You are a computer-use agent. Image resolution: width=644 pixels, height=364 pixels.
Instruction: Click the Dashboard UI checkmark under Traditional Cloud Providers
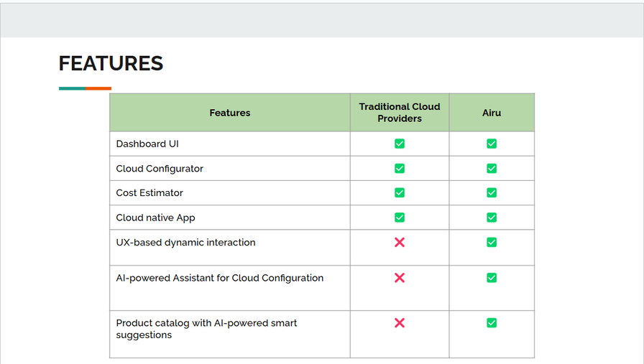coord(400,144)
